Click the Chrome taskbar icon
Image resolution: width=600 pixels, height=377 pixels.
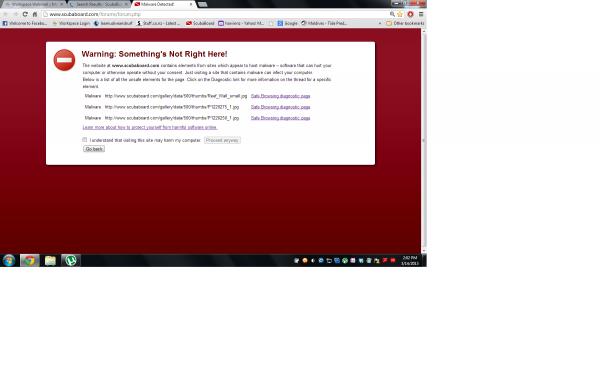coord(29,260)
